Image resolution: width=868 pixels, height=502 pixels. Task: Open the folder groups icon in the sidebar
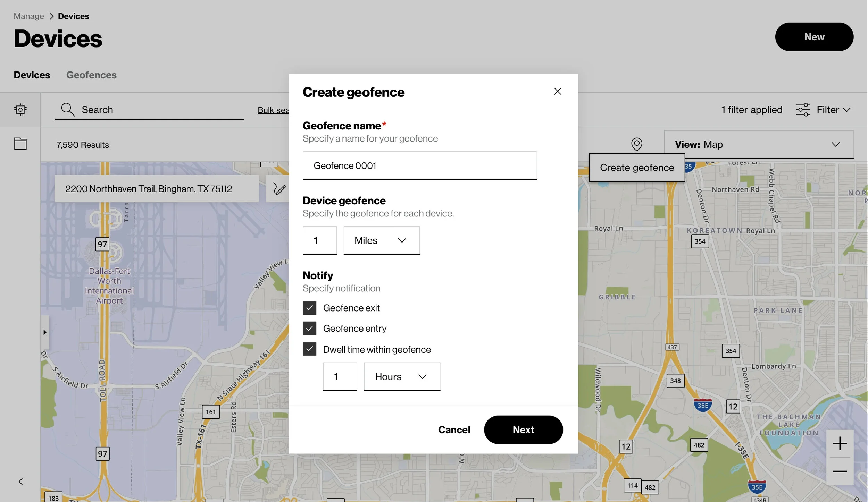click(x=20, y=144)
